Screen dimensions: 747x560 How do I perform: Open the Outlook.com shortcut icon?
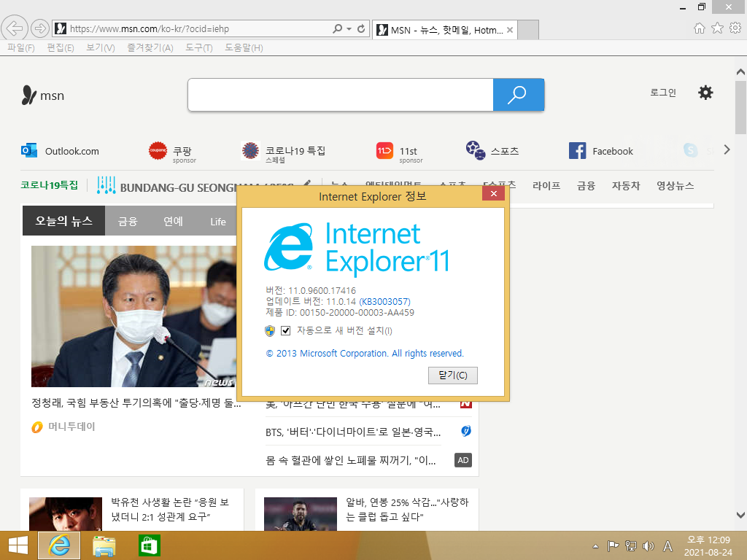(x=29, y=150)
